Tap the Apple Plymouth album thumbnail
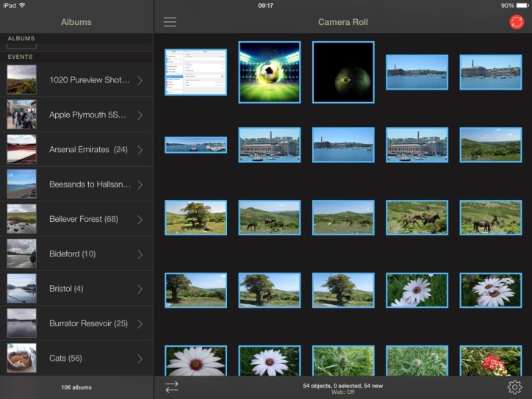The image size is (532, 399). [21, 115]
